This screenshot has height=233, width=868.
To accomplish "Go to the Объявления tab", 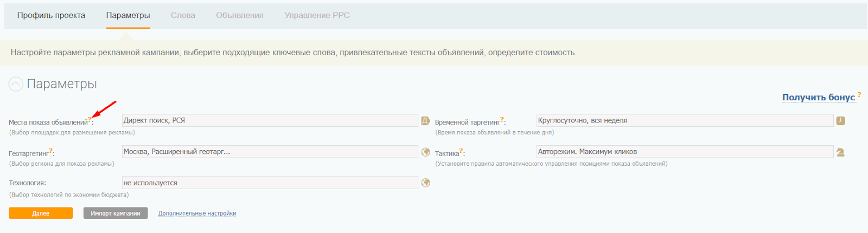I will [240, 15].
